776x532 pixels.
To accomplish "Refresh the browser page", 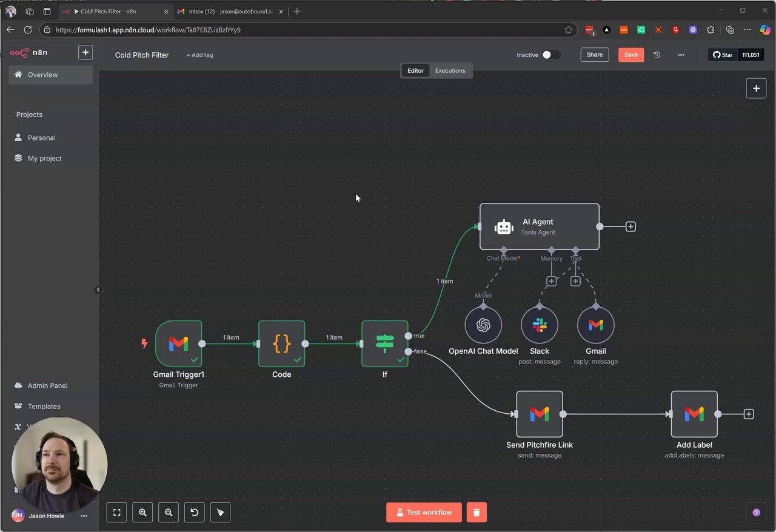I will coord(28,30).
